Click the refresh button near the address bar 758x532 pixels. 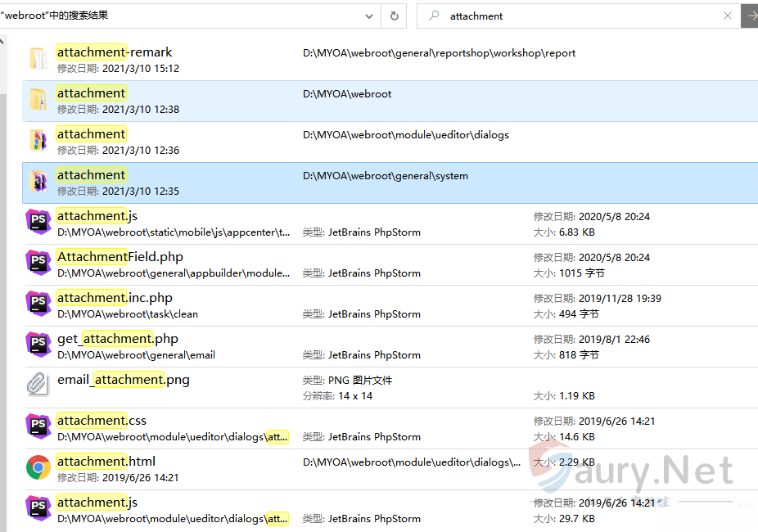(x=395, y=16)
